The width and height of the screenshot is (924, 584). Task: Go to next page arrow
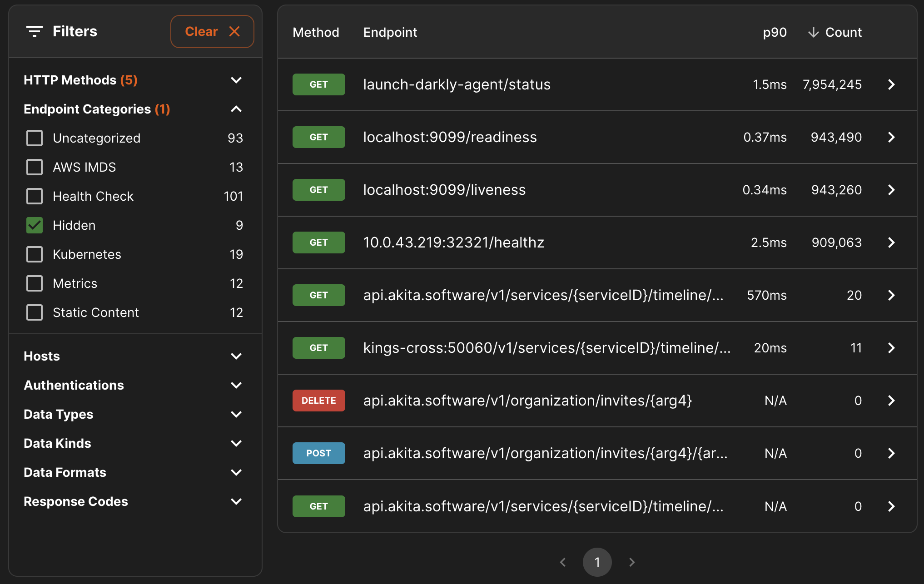point(632,562)
